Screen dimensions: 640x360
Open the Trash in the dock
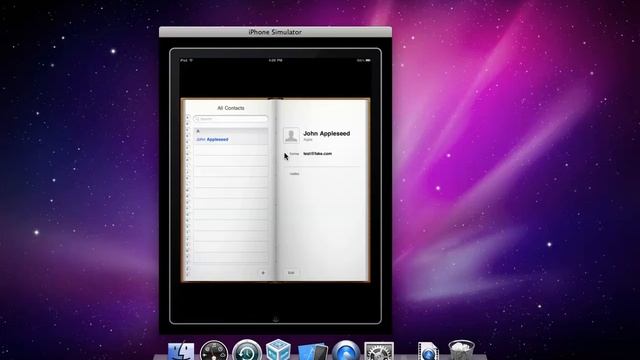pos(461,351)
